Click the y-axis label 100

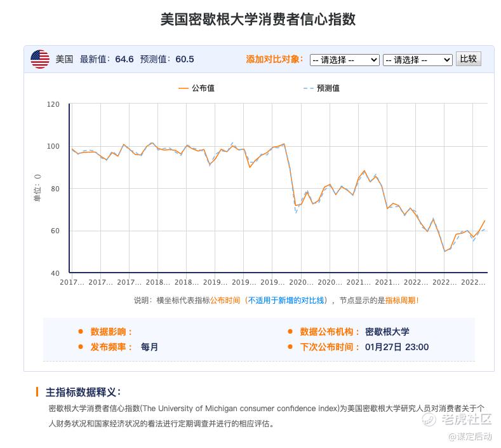pyautogui.click(x=53, y=146)
